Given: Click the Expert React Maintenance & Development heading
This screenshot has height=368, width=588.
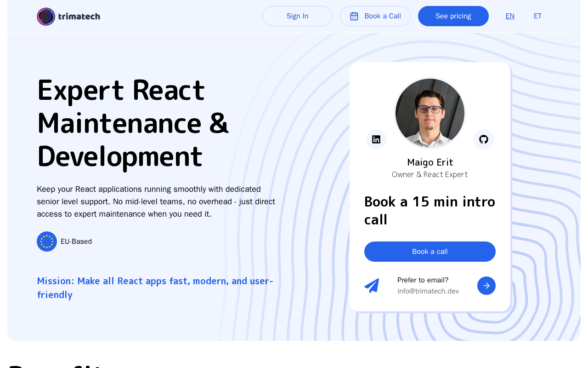Looking at the screenshot, I should click(x=133, y=123).
